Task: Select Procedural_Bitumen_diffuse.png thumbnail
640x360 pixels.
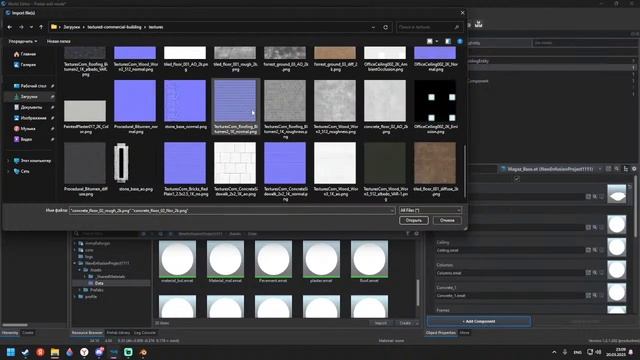Action: tap(85, 163)
